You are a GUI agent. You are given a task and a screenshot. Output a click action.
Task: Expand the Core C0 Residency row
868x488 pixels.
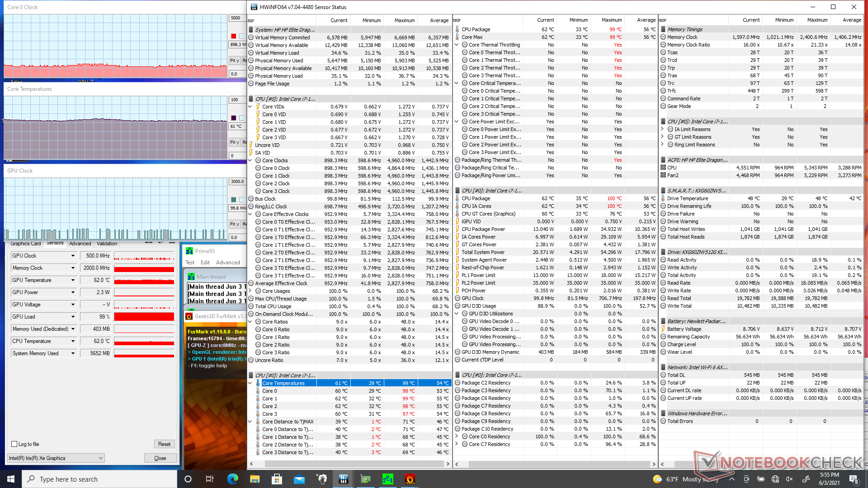(457, 436)
